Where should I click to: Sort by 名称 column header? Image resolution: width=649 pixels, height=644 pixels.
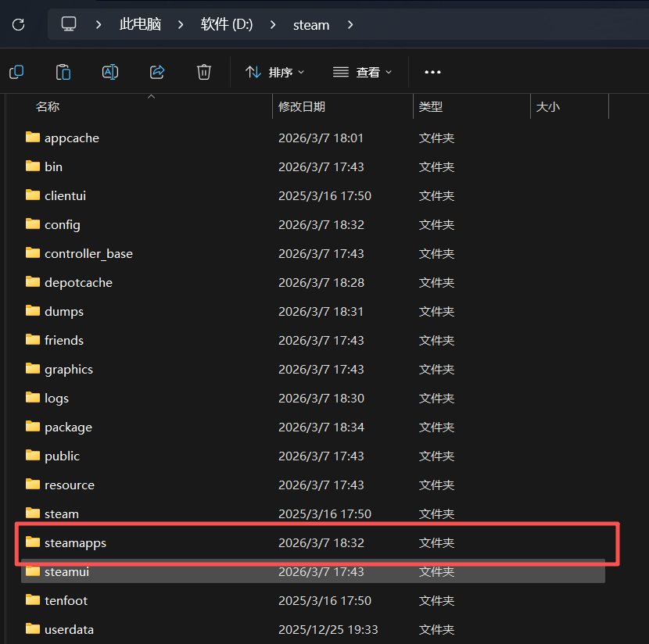[48, 107]
